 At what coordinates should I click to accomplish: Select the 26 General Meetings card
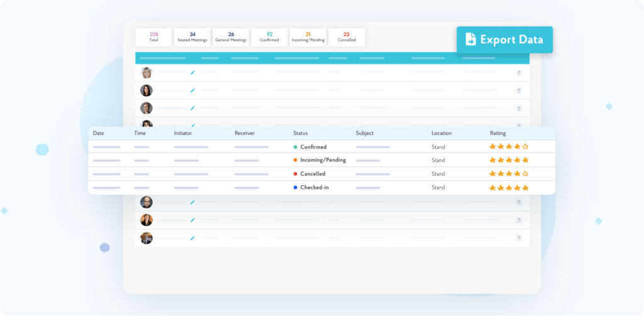[x=231, y=37]
